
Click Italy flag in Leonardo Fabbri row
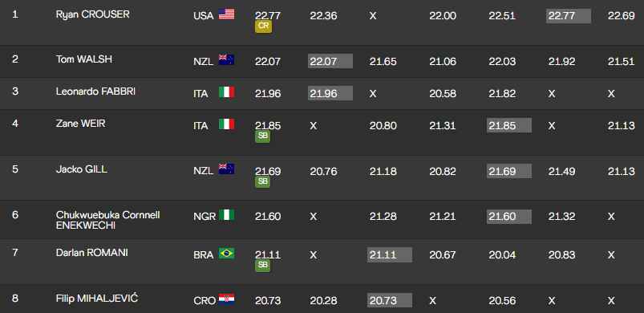click(226, 92)
